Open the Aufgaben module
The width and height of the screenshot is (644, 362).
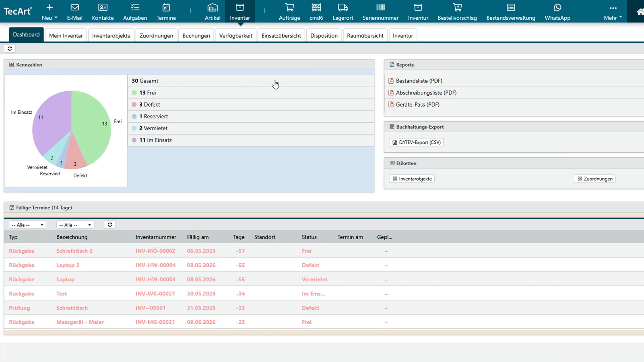click(135, 12)
